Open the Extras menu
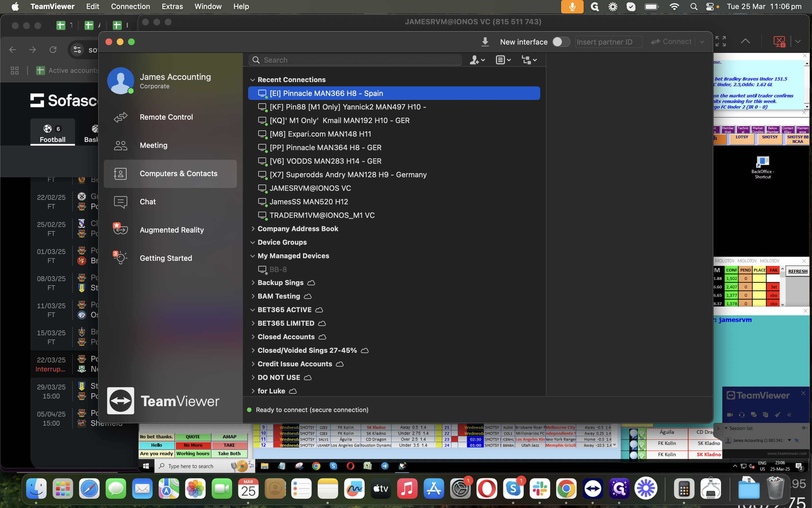Screen dimensions: 812x508 tap(172, 6)
